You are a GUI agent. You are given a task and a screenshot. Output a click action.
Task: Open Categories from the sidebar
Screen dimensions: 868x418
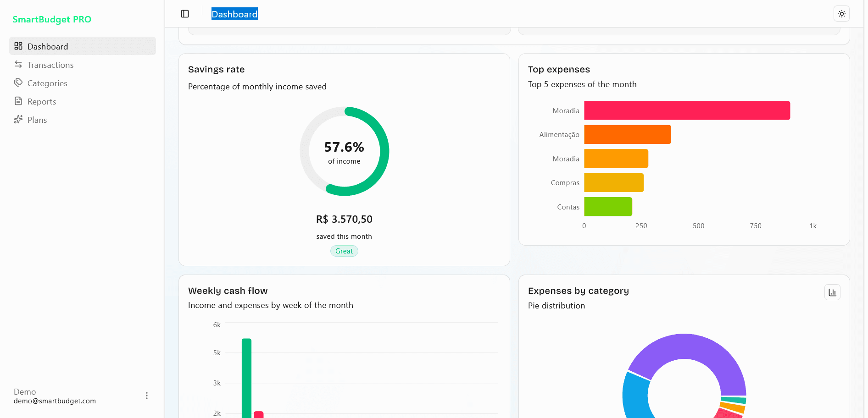point(83,83)
